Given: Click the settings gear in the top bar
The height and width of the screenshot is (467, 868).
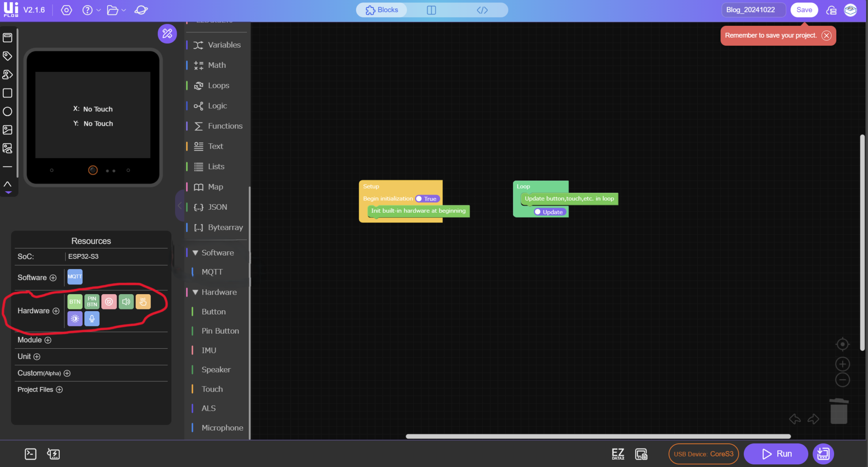Looking at the screenshot, I should tap(67, 10).
